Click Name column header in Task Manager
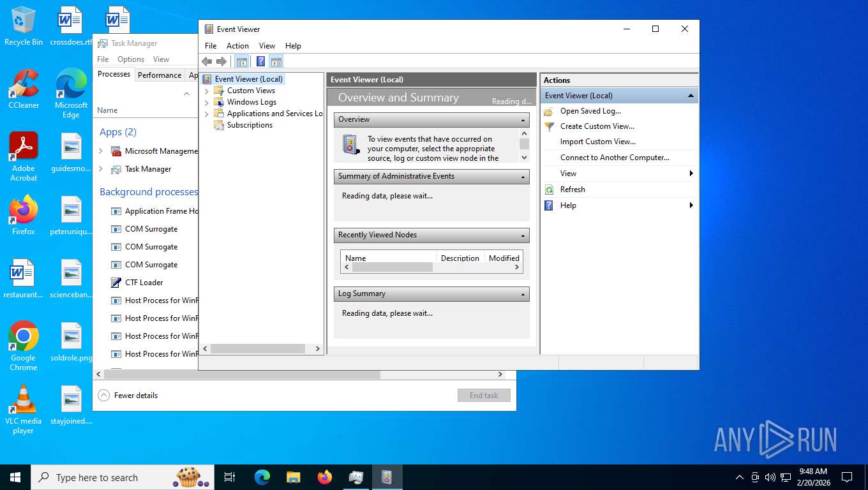868x490 pixels. (107, 110)
